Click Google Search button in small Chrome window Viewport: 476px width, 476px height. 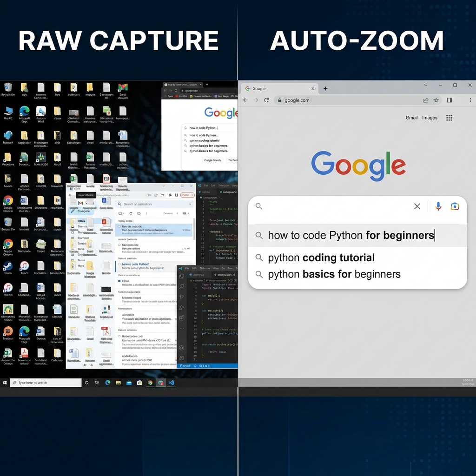[212, 160]
